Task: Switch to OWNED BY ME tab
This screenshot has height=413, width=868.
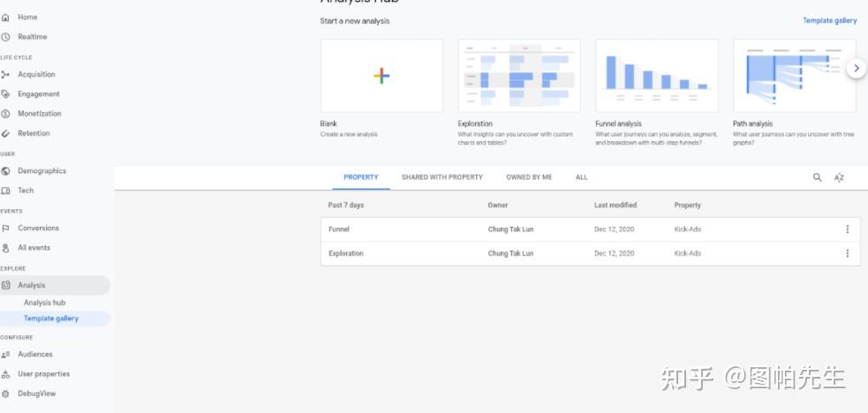Action: point(529,177)
